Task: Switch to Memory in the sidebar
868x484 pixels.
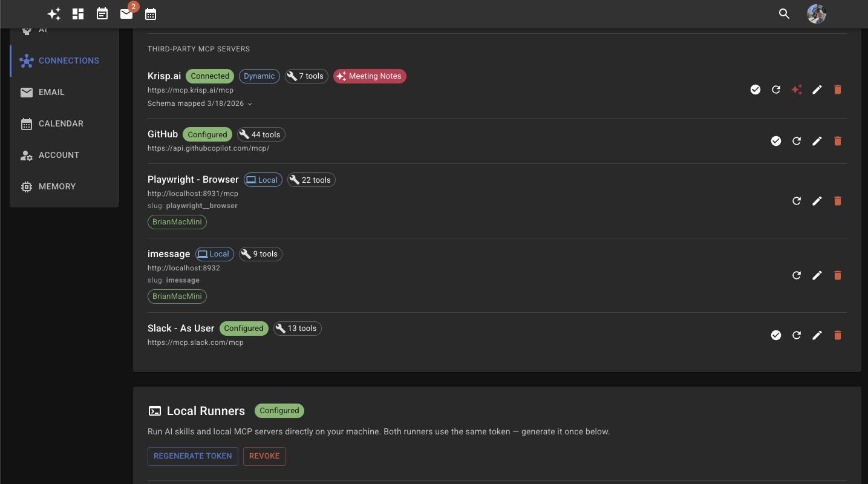Action: pos(64,186)
